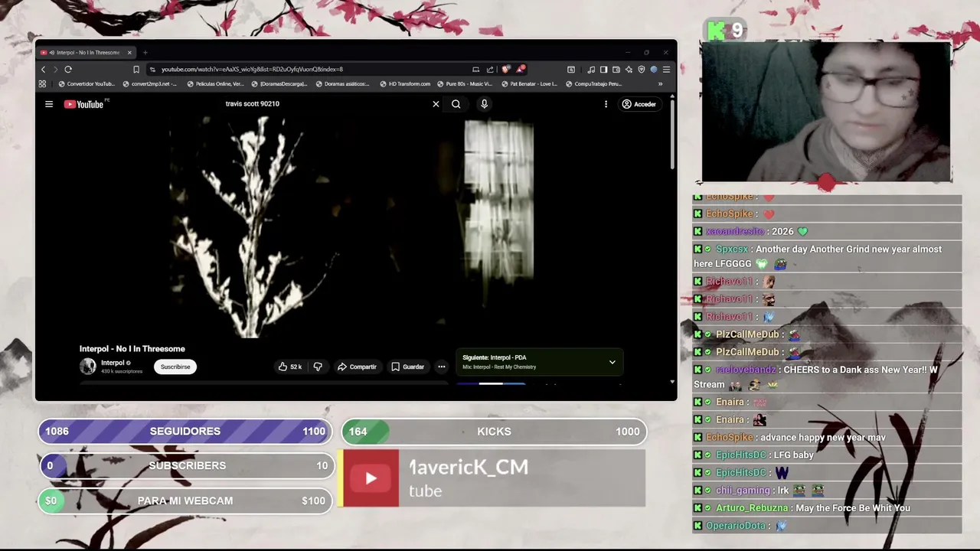Click the youtube.com address bar URL
This screenshot has width=980, height=551.
(252, 70)
